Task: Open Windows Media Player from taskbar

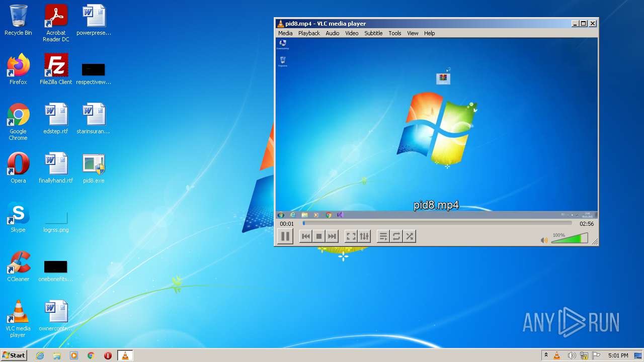Action: click(x=74, y=355)
